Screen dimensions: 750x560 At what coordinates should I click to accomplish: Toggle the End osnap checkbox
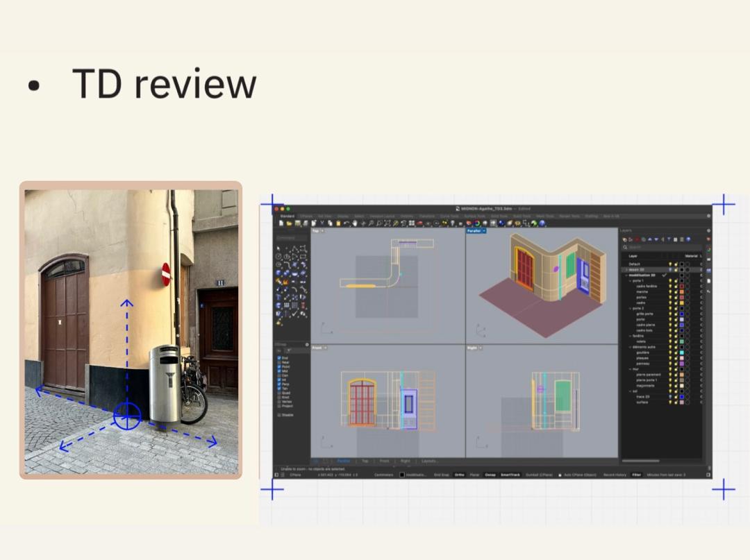click(x=279, y=358)
